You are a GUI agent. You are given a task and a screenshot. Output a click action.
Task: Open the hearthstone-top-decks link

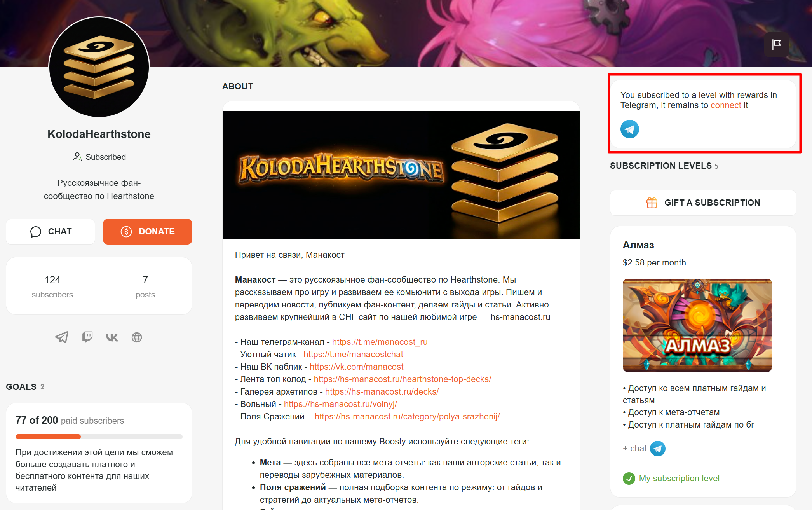click(403, 379)
